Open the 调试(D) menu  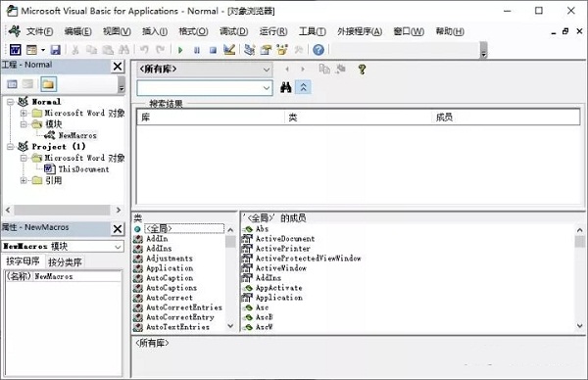pyautogui.click(x=233, y=31)
